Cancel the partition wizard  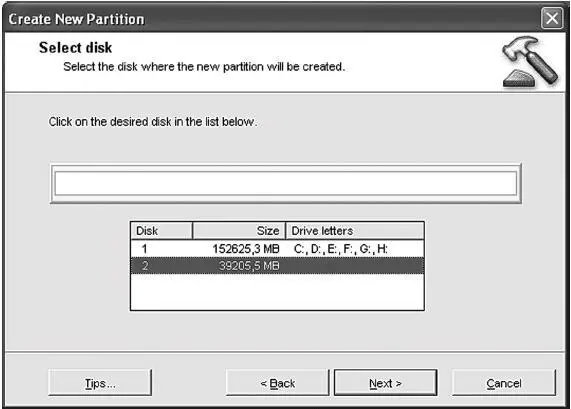(504, 383)
